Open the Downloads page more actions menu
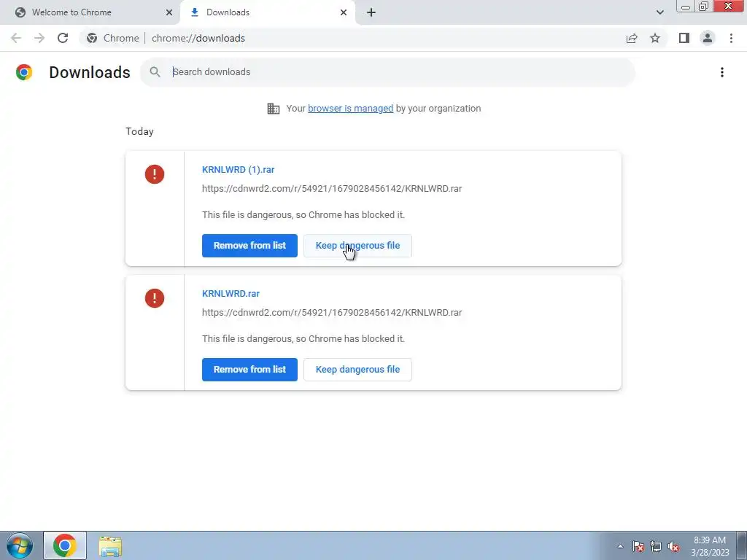747x560 pixels. [722, 72]
